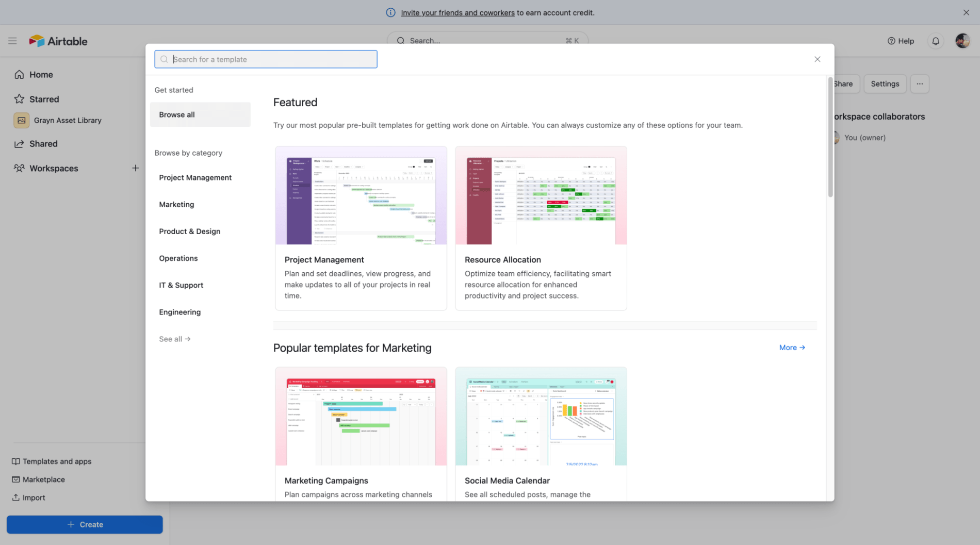Click the global search magnifier icon
This screenshot has width=980, height=545.
401,41
